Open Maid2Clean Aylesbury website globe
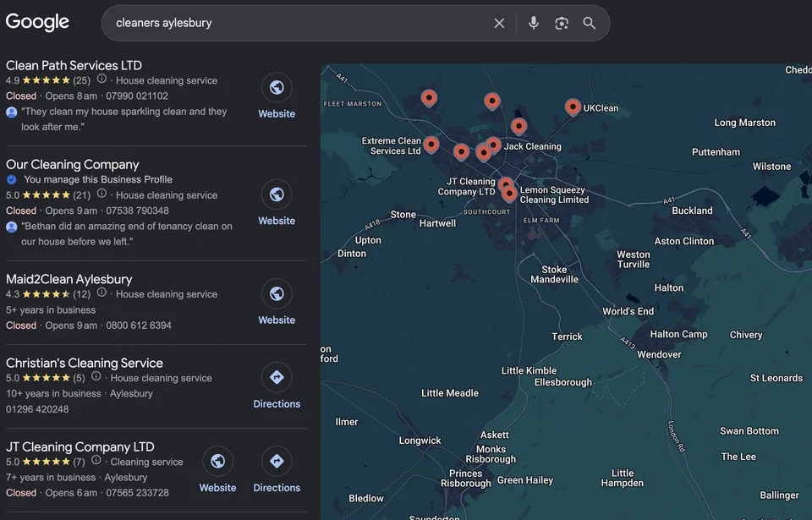 [x=277, y=294]
